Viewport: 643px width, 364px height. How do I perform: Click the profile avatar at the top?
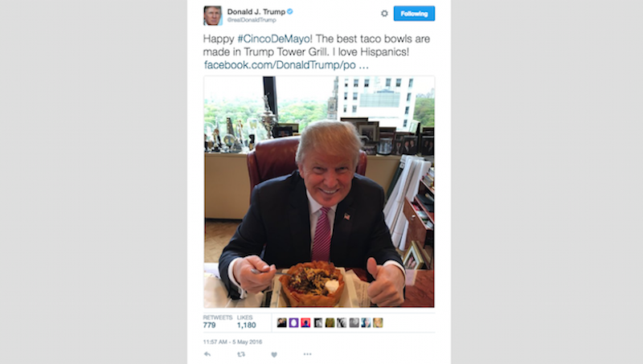coord(213,15)
